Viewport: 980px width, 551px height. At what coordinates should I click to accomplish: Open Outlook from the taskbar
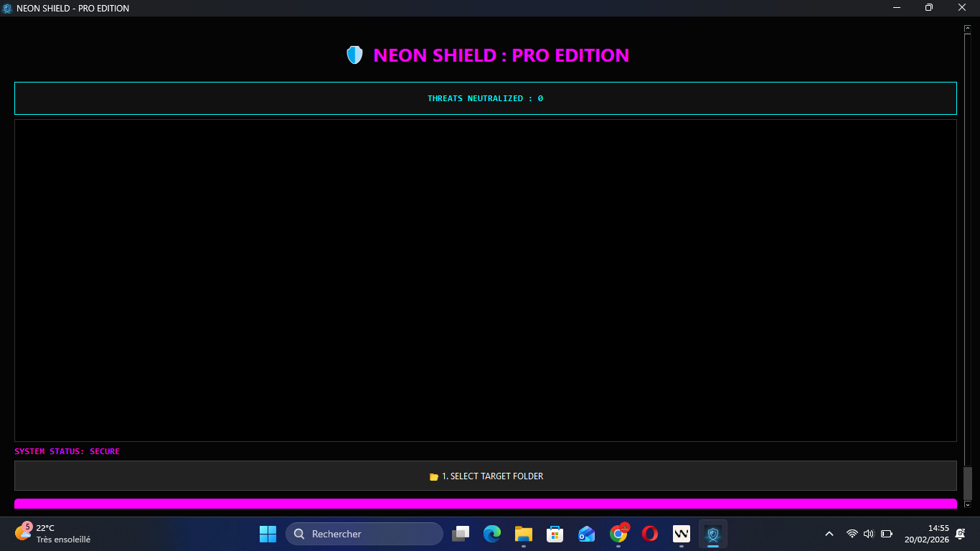pos(586,534)
